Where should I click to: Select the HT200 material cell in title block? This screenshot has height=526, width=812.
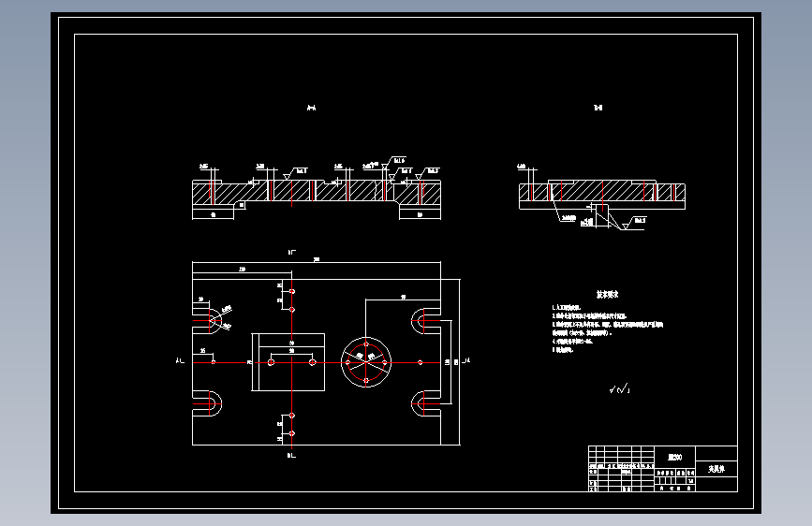click(x=674, y=457)
